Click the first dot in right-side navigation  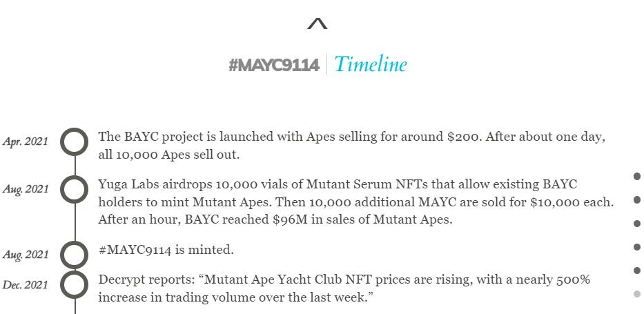(x=636, y=177)
